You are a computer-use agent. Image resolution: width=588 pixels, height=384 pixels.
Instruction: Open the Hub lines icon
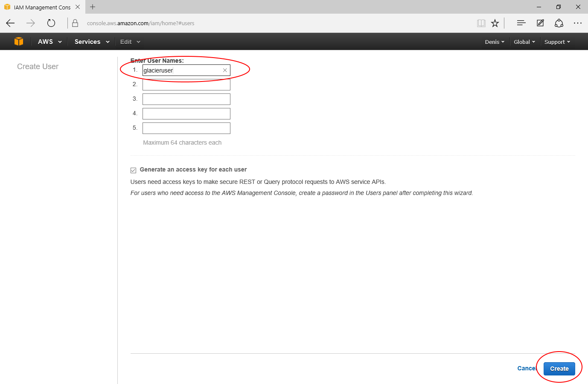[521, 23]
